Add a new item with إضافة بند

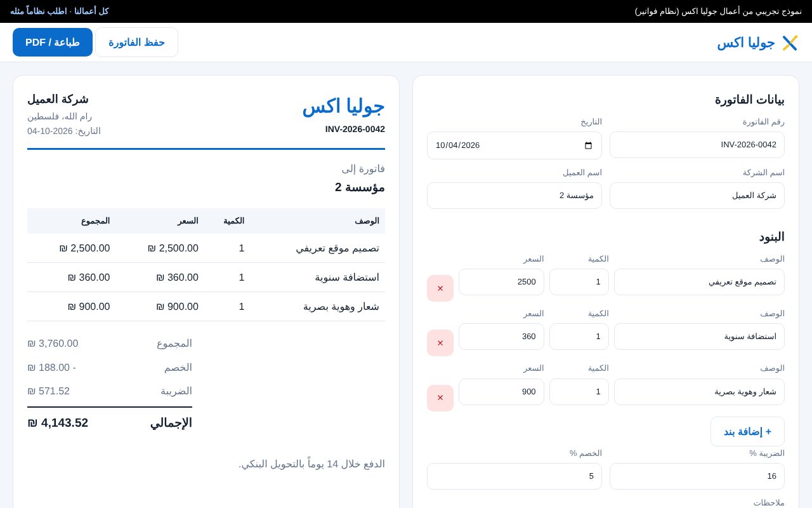click(747, 432)
